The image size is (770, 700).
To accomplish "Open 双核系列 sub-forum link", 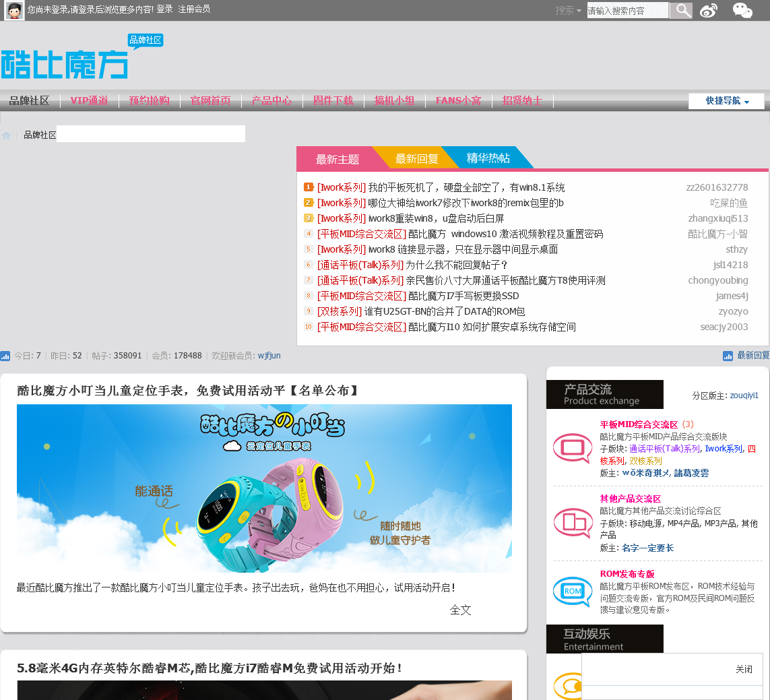I will [x=645, y=461].
